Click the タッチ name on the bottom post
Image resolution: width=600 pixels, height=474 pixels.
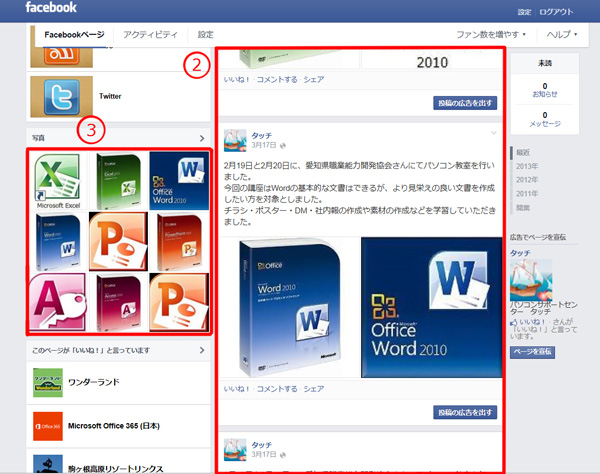coord(261,445)
